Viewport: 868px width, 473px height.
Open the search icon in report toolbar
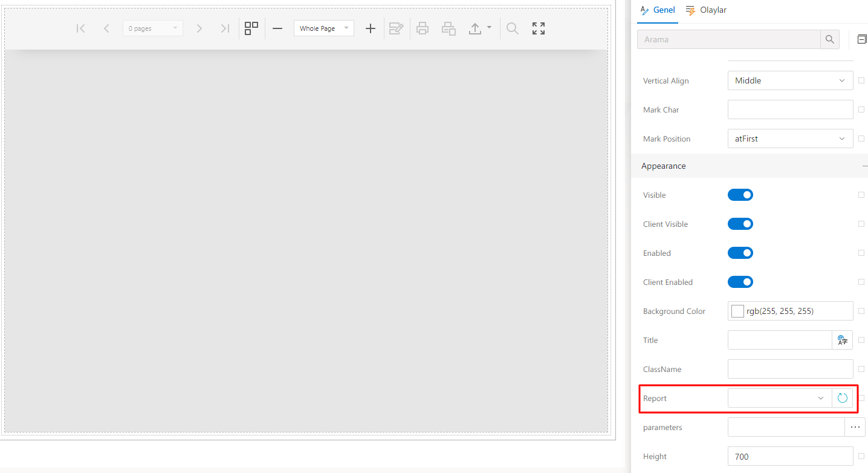pyautogui.click(x=513, y=28)
